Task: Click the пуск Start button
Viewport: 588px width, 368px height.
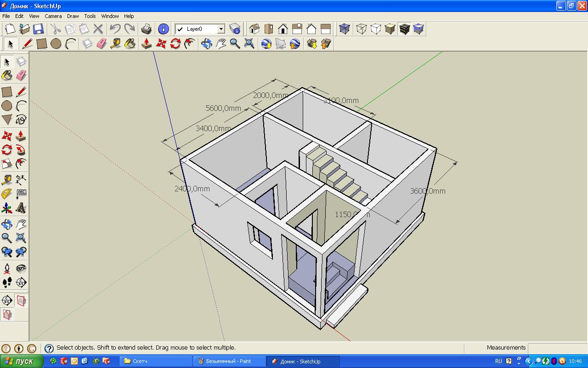Action: [x=22, y=361]
